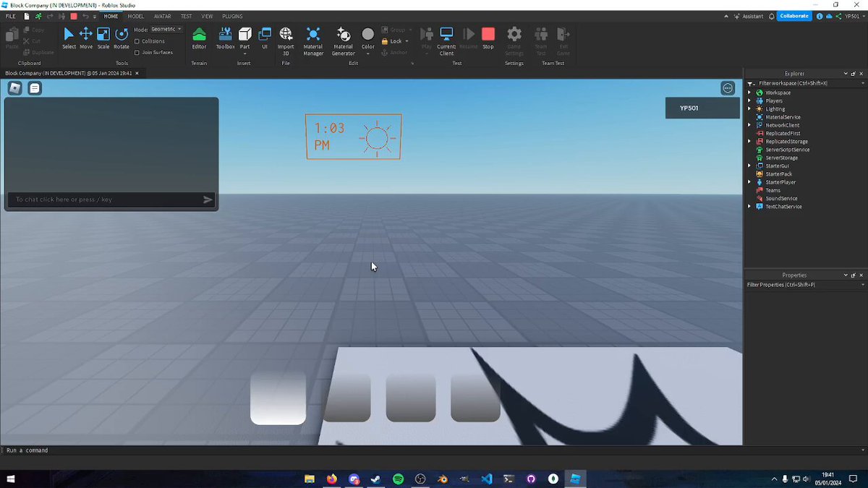Focus the chat input box
This screenshot has height=488, width=868.
coord(111,200)
